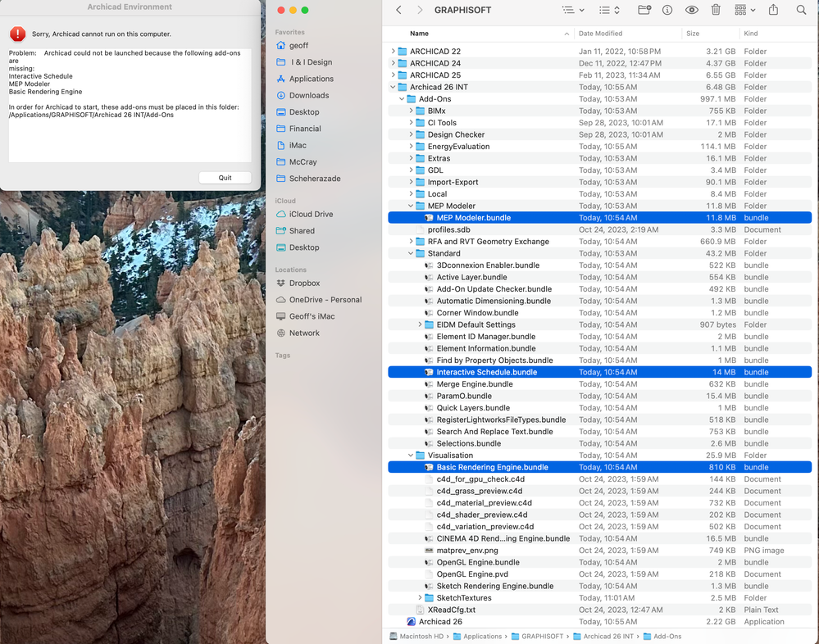Collapse the MEP Modeler folder
This screenshot has height=644, width=819.
pos(411,206)
